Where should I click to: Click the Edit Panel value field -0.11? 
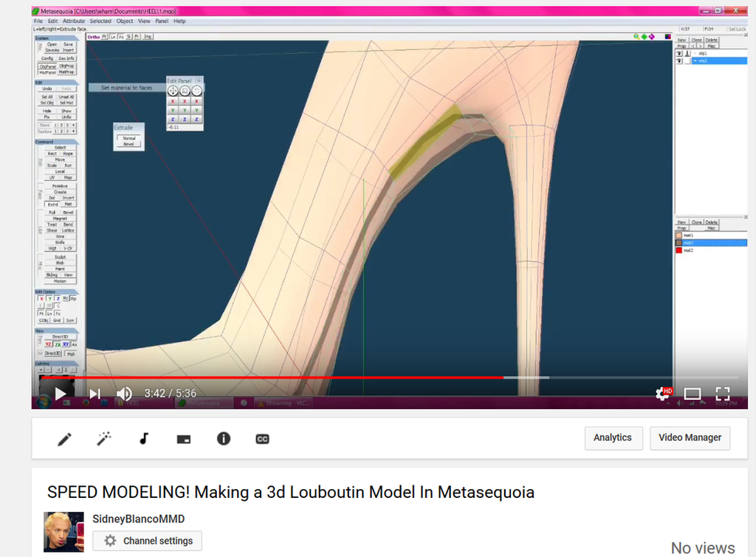pos(185,127)
